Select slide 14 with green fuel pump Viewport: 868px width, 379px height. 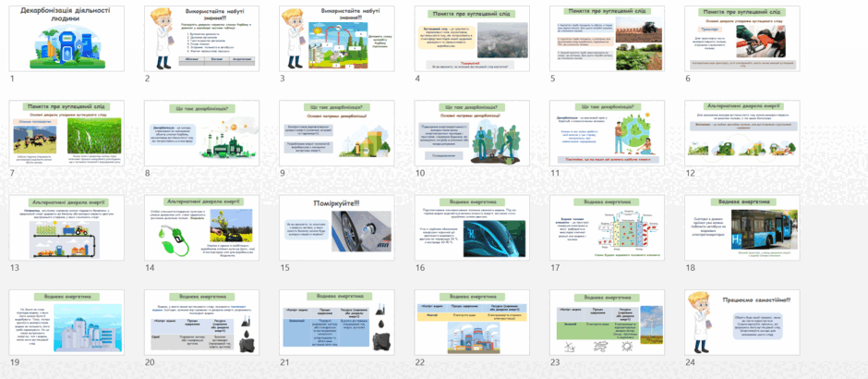(201, 227)
